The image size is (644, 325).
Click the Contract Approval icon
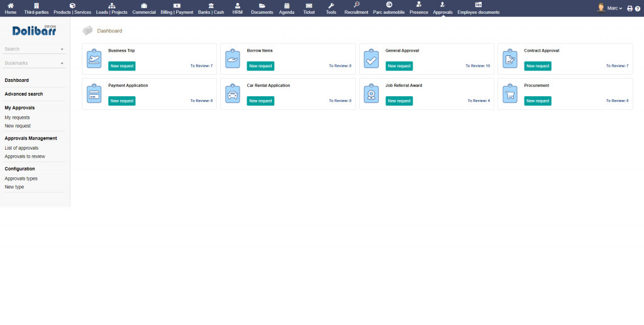pos(509,58)
